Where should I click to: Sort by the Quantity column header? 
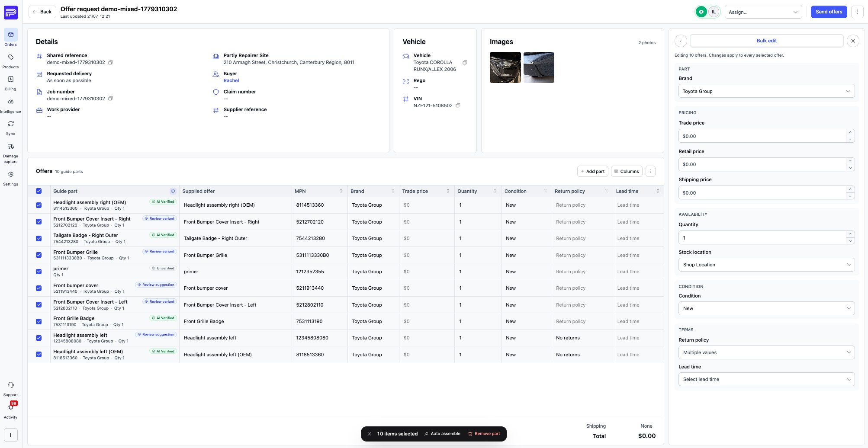467,191
